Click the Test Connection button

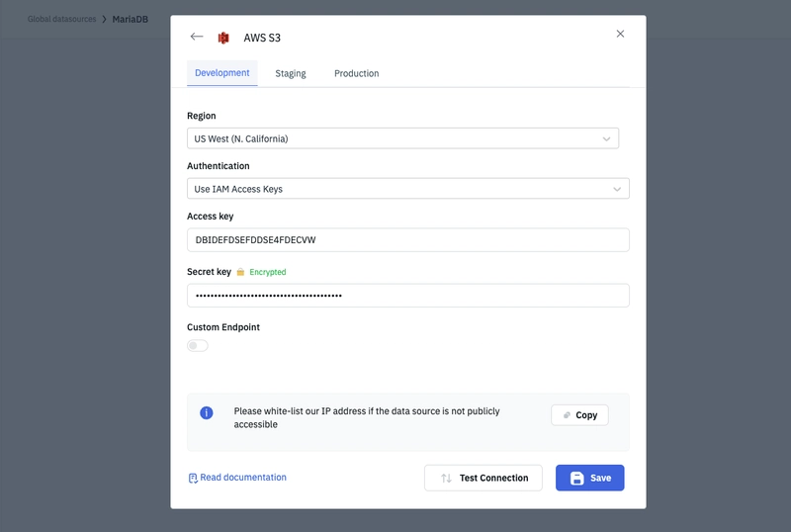[x=483, y=478]
